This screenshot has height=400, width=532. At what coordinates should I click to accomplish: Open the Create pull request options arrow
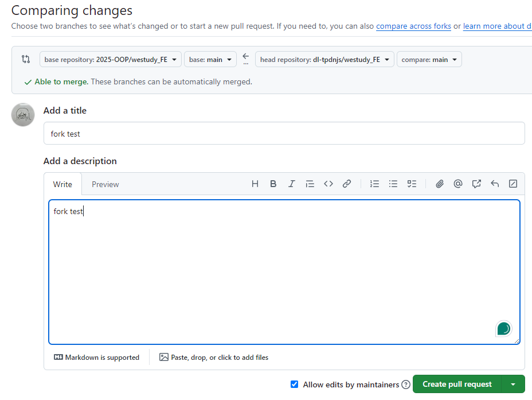(513, 385)
